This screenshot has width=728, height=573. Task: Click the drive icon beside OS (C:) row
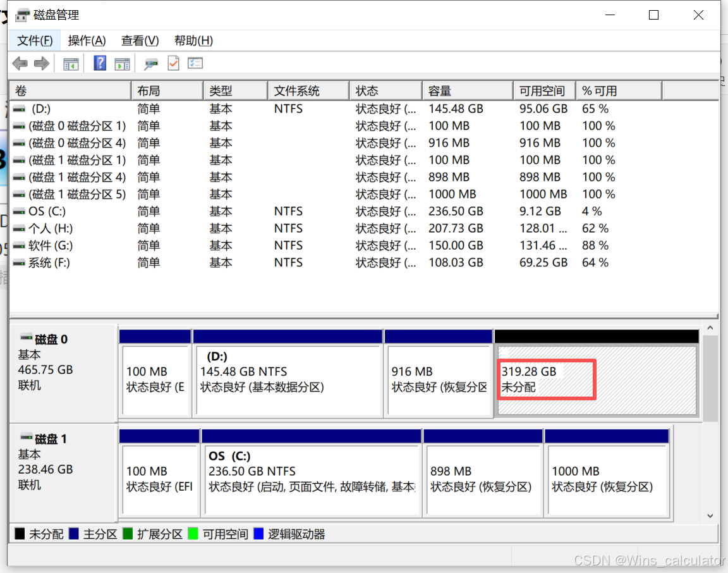[19, 211]
